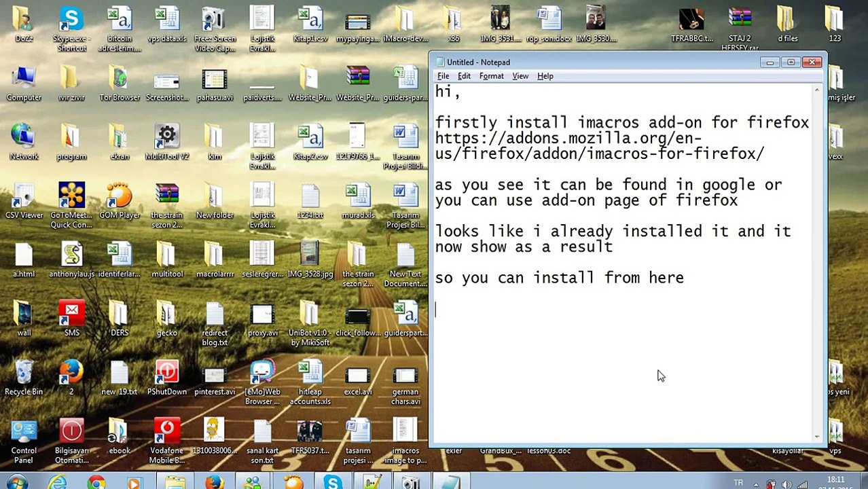Screen dimensions: 868x489
Task: Open the macrolarrrr folder
Action: click(x=215, y=260)
